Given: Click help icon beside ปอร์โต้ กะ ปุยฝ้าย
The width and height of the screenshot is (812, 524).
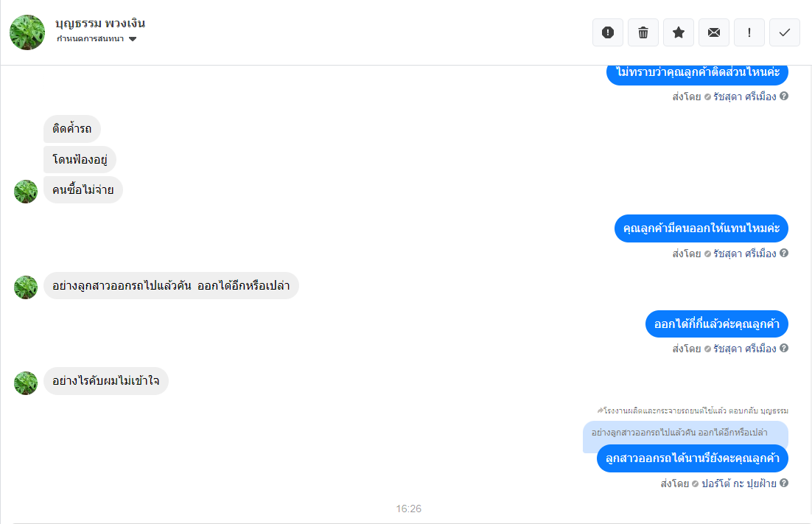Looking at the screenshot, I should pos(784,483).
